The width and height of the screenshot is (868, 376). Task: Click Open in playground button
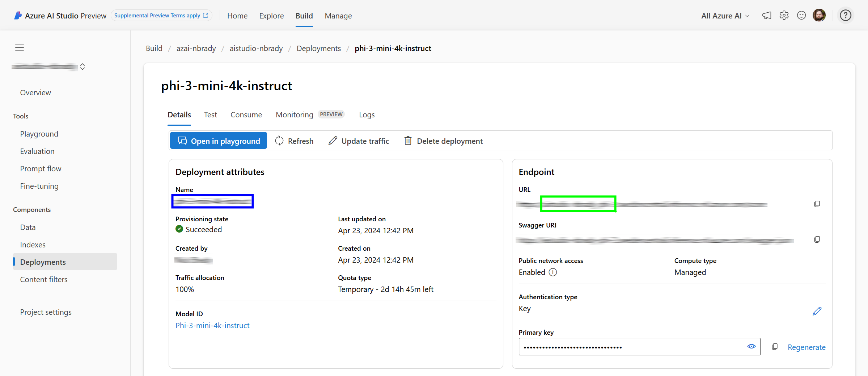click(x=219, y=141)
